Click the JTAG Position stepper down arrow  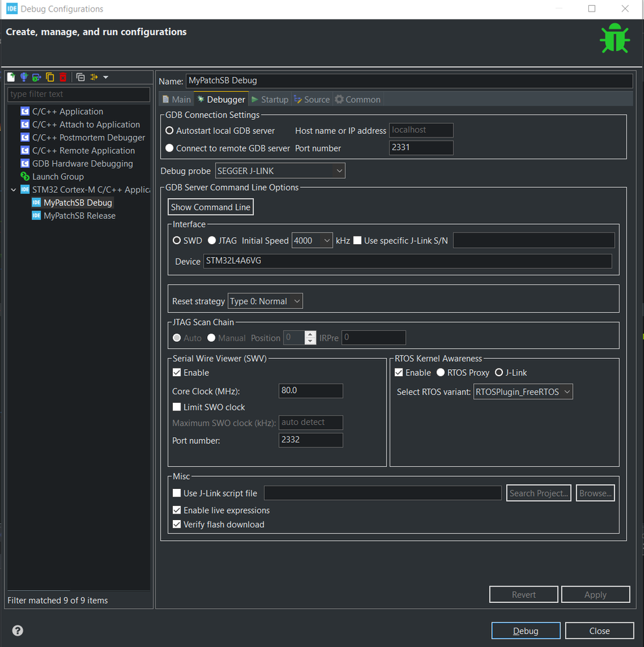[x=311, y=341]
